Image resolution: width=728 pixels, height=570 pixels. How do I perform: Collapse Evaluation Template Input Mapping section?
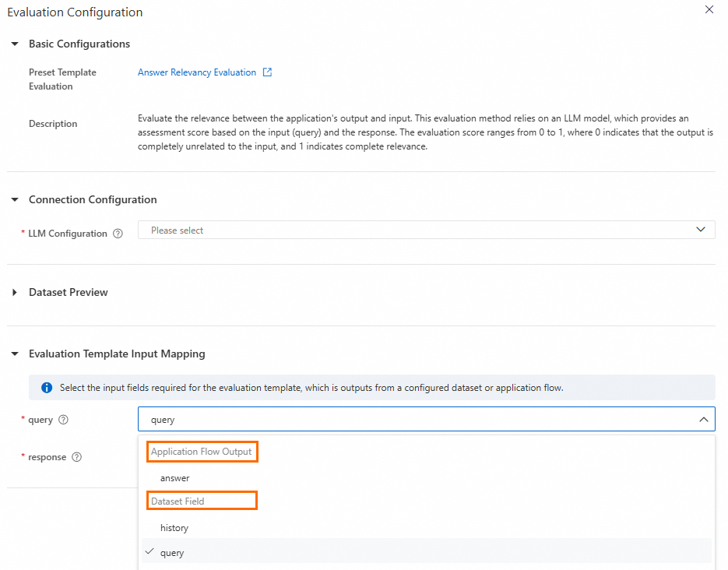coord(15,354)
